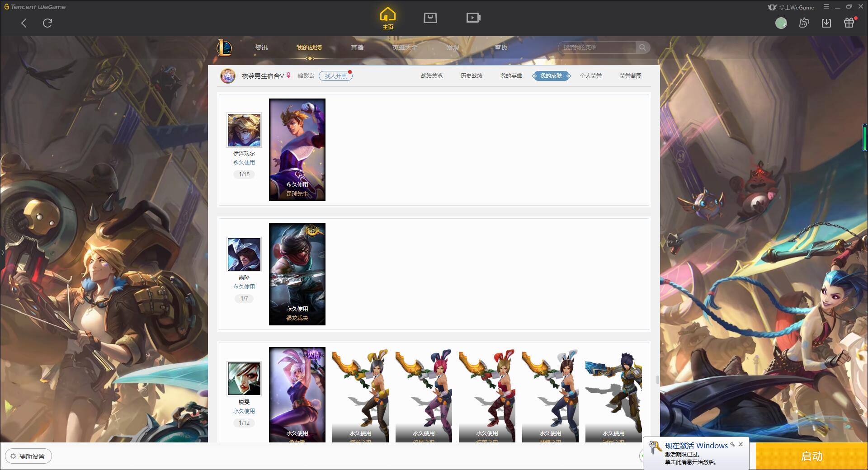This screenshot has height=470, width=868.
Task: Click the player profile avatar 夜袭男生宿舍V
Action: tap(228, 76)
